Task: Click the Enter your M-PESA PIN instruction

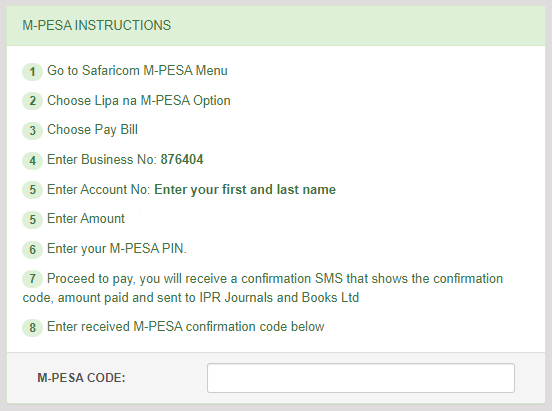Action: pyautogui.click(x=117, y=249)
